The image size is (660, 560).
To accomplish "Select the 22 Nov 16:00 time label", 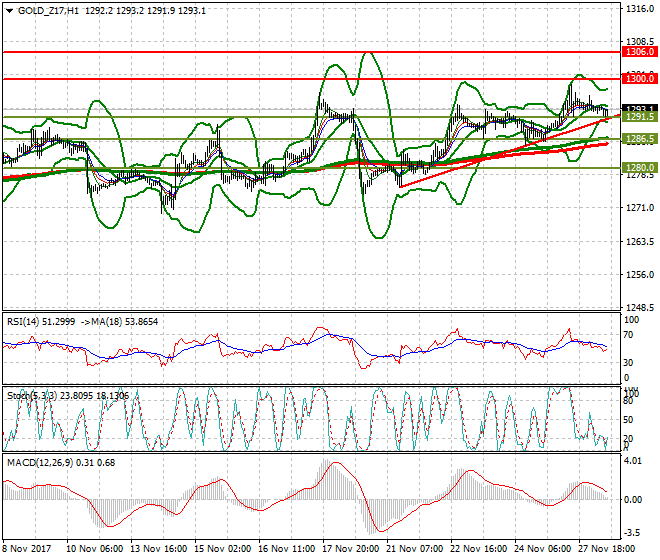I will coord(479,549).
